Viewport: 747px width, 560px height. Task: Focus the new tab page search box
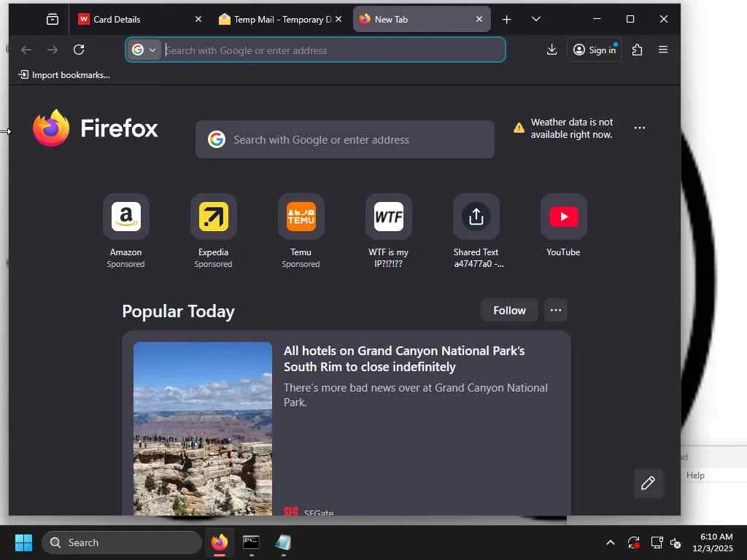(x=345, y=139)
